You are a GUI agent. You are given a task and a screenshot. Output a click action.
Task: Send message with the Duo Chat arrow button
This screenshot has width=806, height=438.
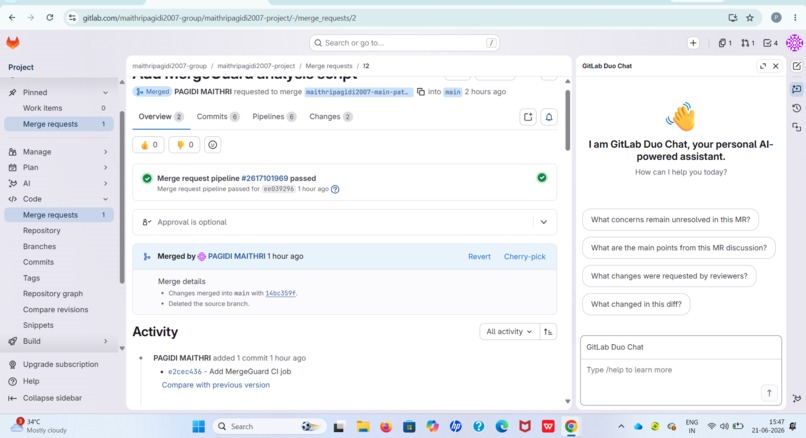[x=769, y=393]
